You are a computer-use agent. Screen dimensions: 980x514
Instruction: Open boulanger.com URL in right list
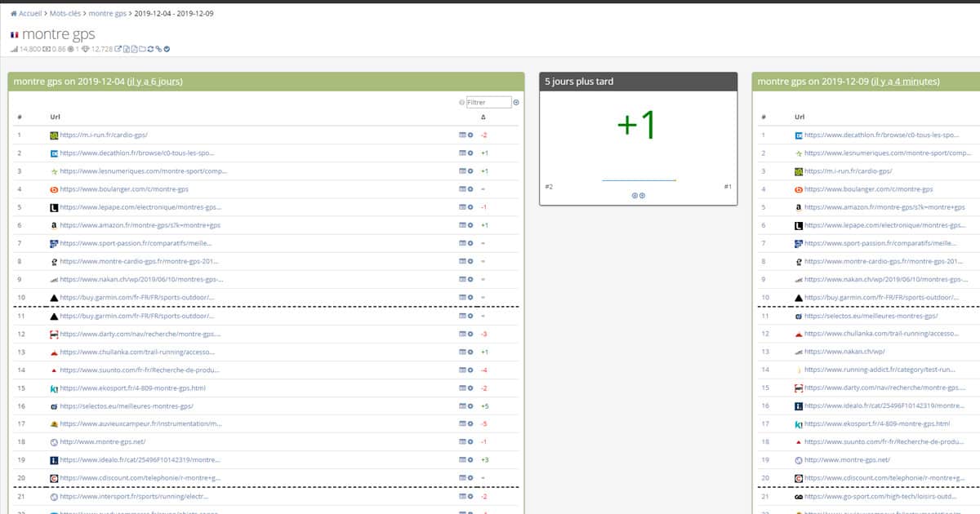[868, 188]
